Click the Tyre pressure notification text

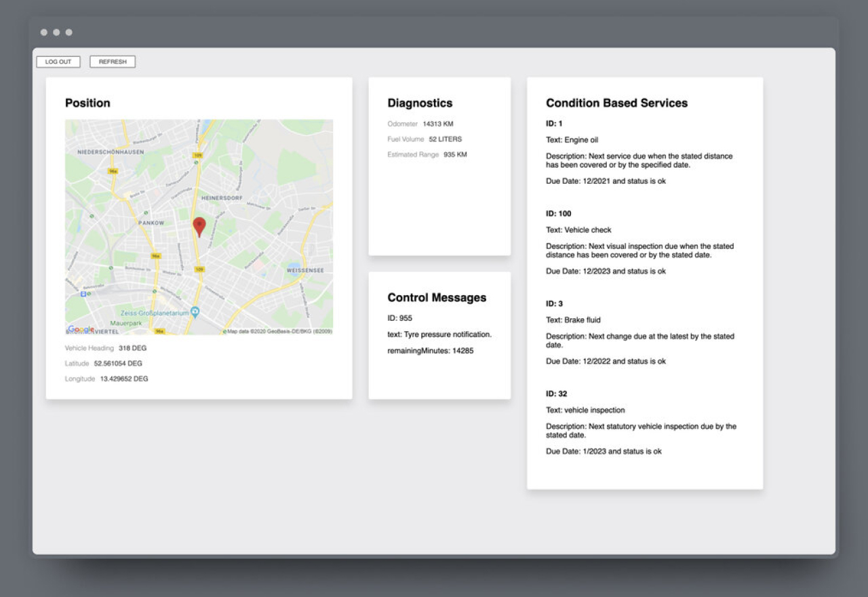tap(439, 334)
